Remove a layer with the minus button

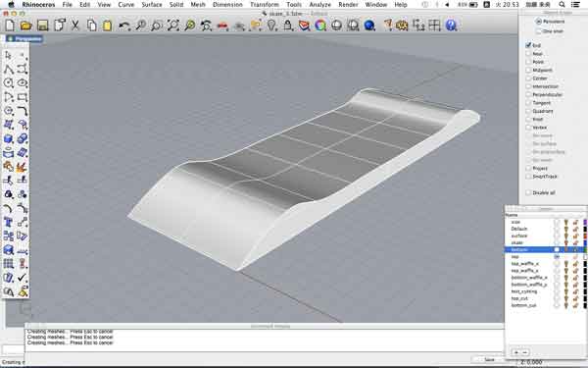click(524, 352)
